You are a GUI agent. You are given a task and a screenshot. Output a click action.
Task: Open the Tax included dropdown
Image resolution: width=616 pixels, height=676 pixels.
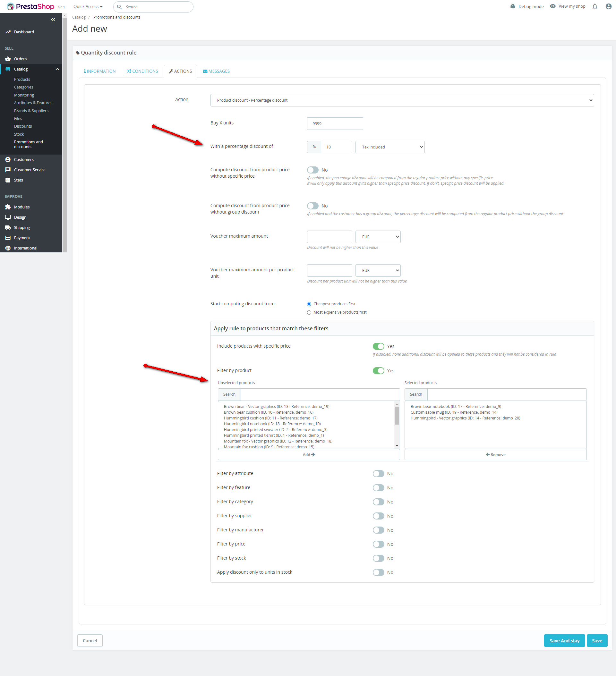(x=389, y=147)
